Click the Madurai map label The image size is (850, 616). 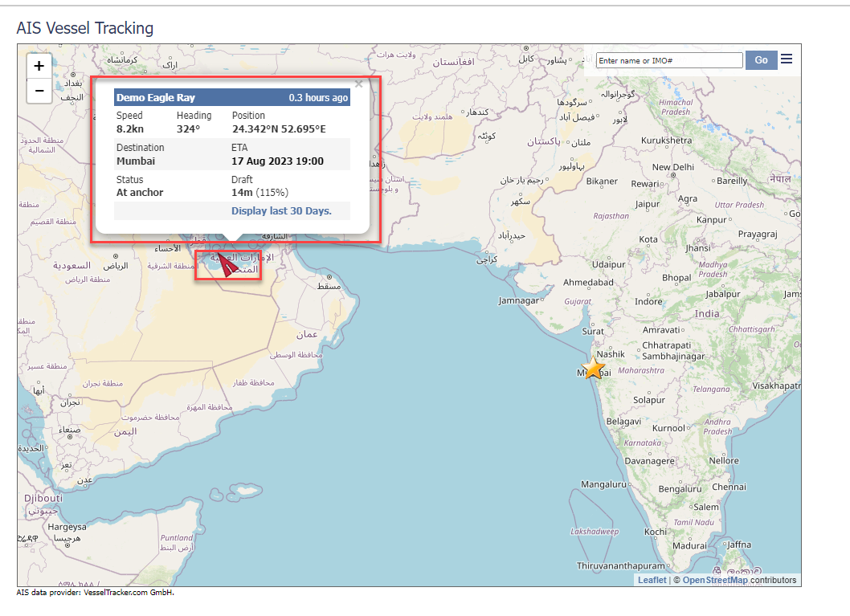click(x=689, y=545)
